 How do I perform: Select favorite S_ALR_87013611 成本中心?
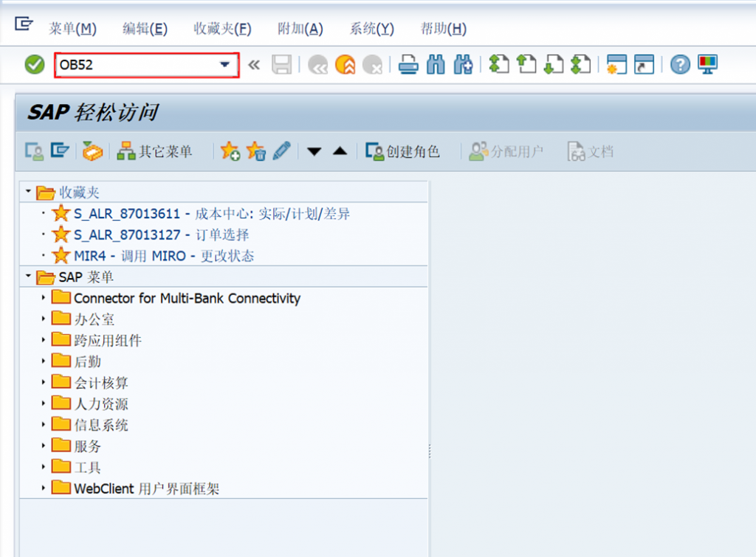(212, 213)
